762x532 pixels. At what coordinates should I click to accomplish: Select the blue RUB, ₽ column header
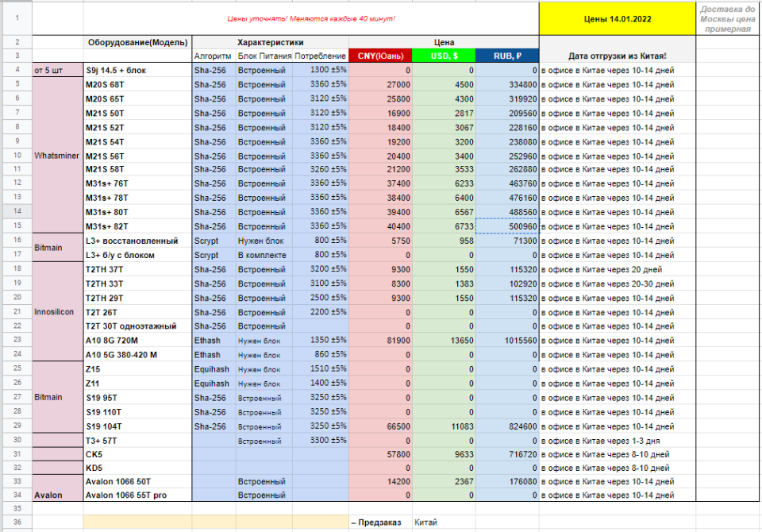(x=507, y=56)
